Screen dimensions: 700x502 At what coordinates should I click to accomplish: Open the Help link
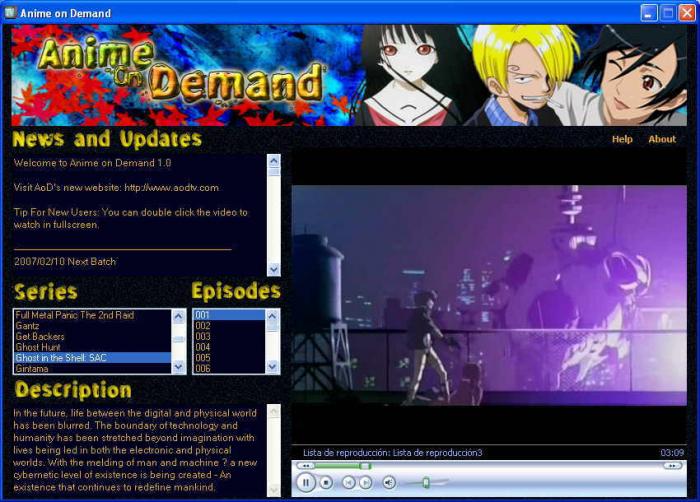pos(622,139)
